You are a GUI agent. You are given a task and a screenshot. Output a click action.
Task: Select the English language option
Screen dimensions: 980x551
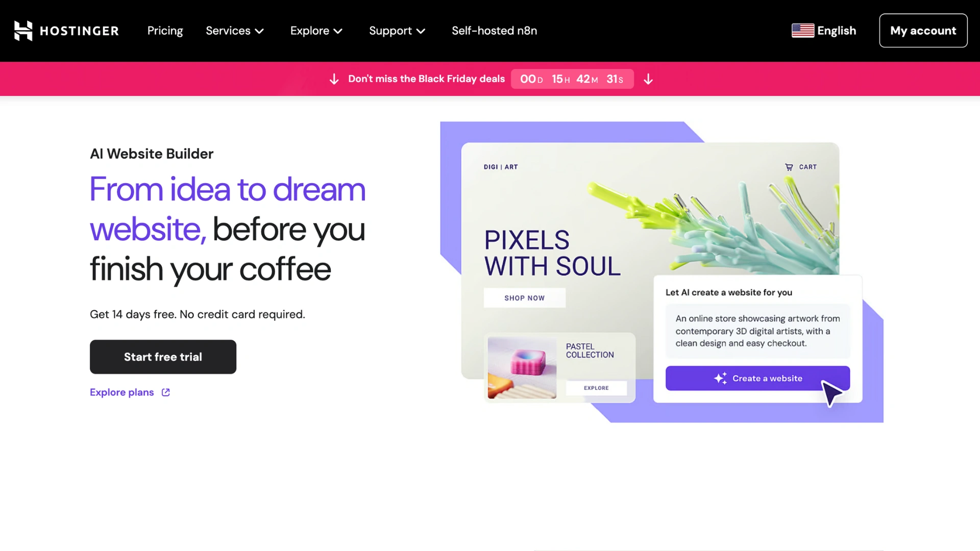pyautogui.click(x=824, y=31)
